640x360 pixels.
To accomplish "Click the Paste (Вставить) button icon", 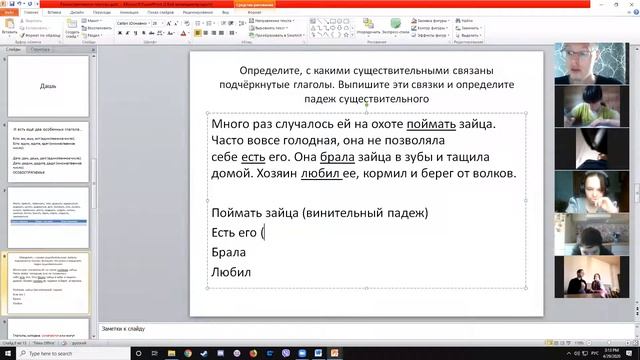I will (9, 24).
